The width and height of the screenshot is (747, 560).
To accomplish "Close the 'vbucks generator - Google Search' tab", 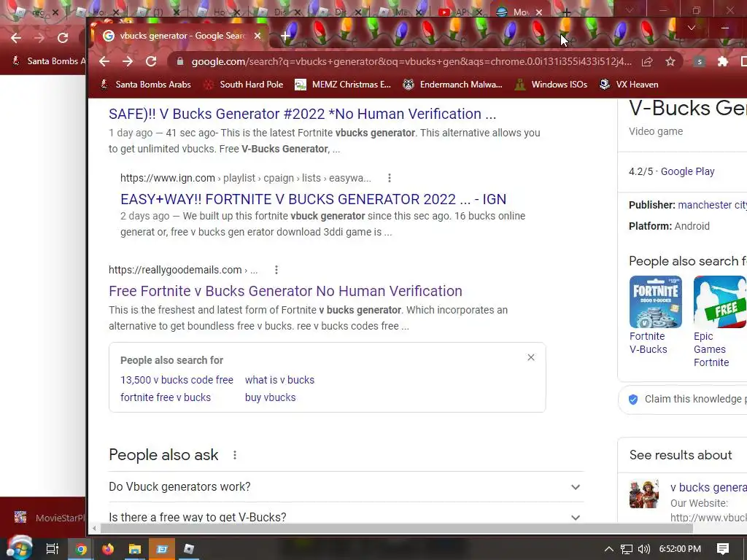I will tap(258, 36).
